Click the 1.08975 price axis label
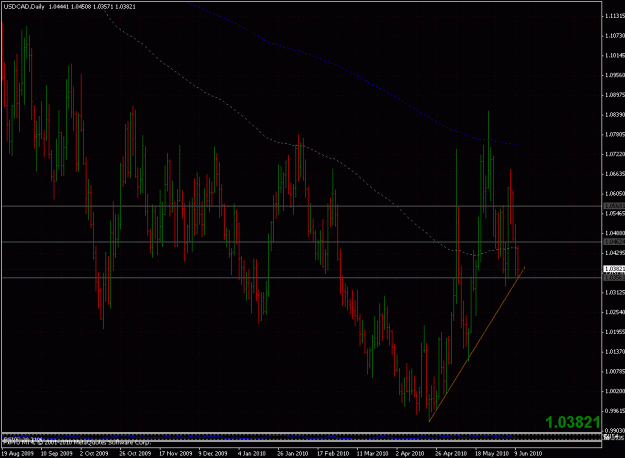 (614, 95)
